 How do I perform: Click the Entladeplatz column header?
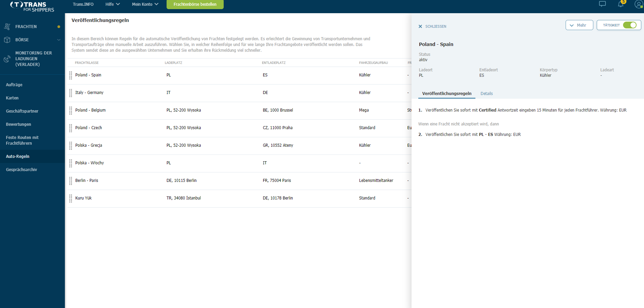274,63
